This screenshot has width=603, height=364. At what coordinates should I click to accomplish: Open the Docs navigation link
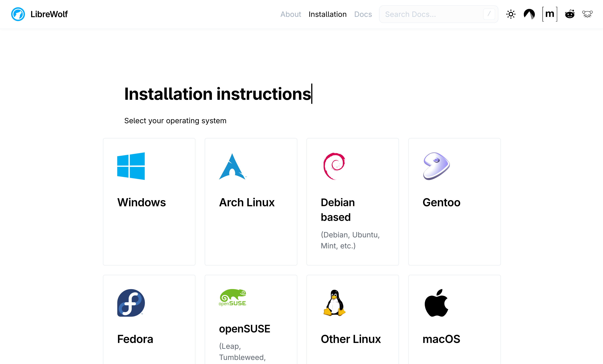coord(363,14)
